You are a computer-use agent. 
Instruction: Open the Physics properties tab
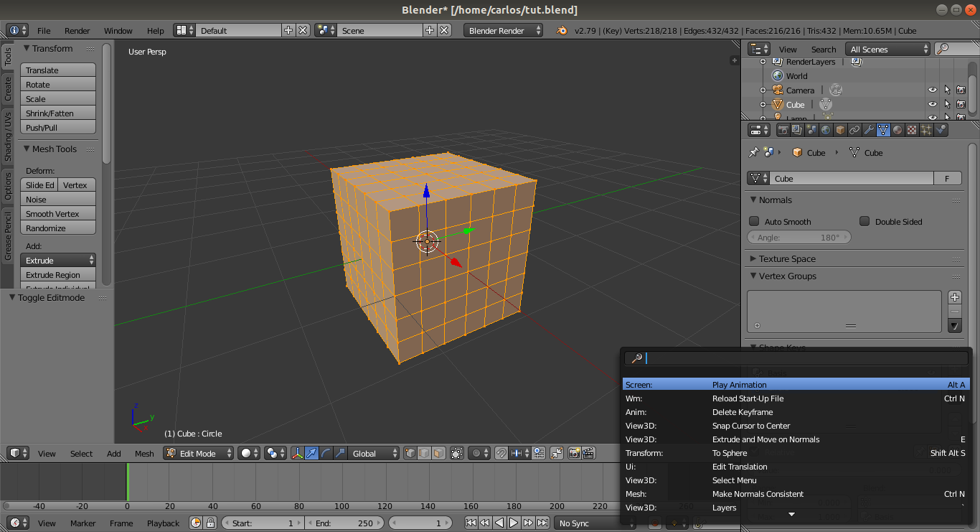point(941,130)
